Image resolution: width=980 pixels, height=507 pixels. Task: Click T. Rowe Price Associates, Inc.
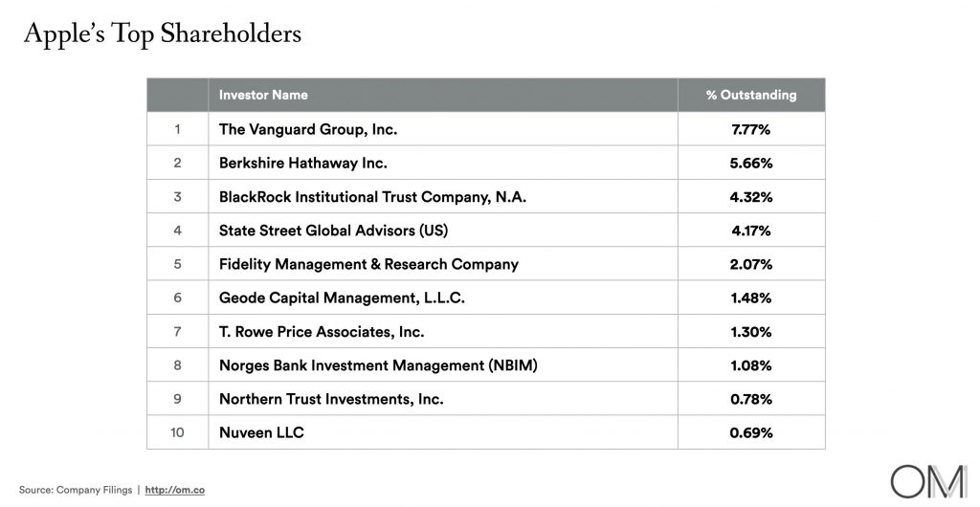pos(322,332)
